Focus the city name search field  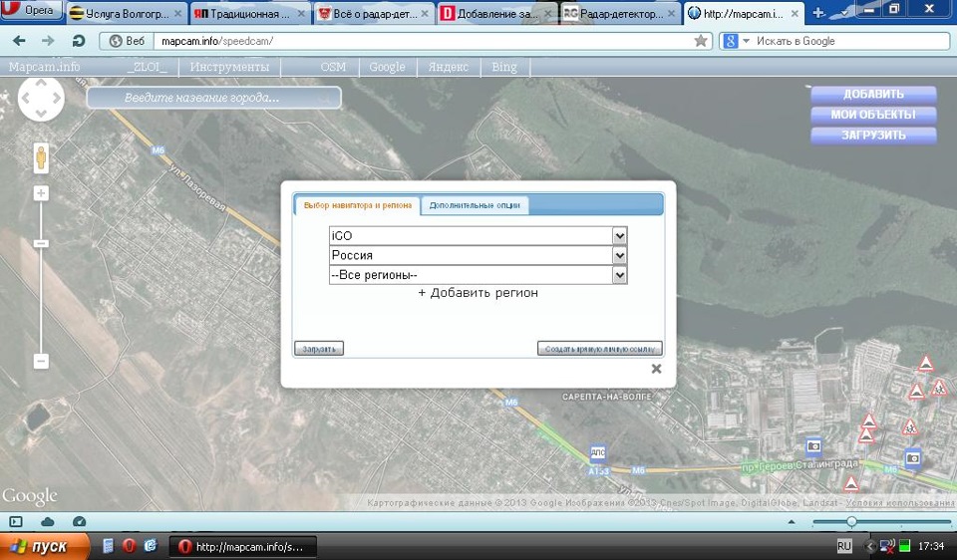coord(214,98)
